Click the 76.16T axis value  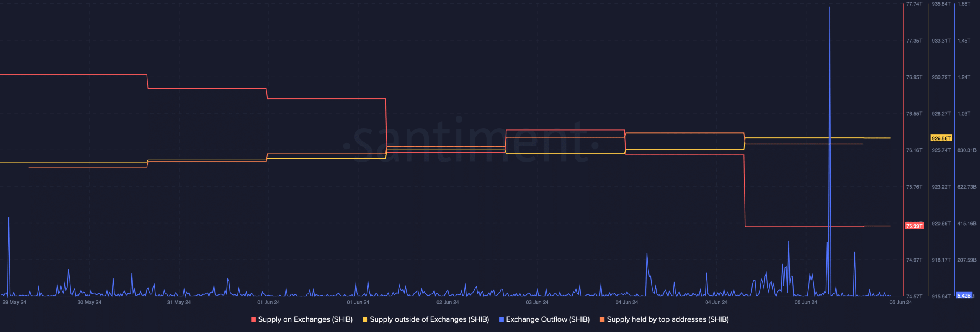point(914,150)
